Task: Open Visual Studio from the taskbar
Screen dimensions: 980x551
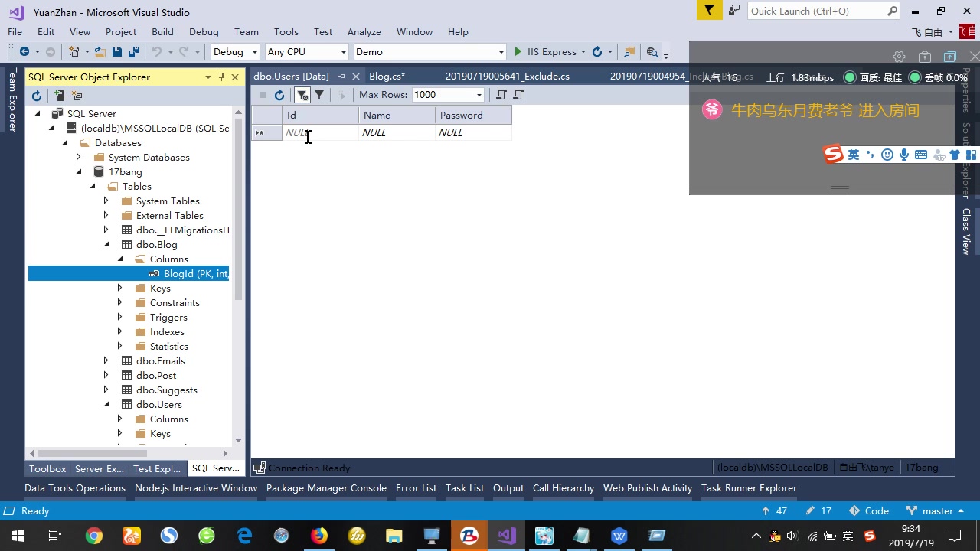Action: click(x=507, y=536)
